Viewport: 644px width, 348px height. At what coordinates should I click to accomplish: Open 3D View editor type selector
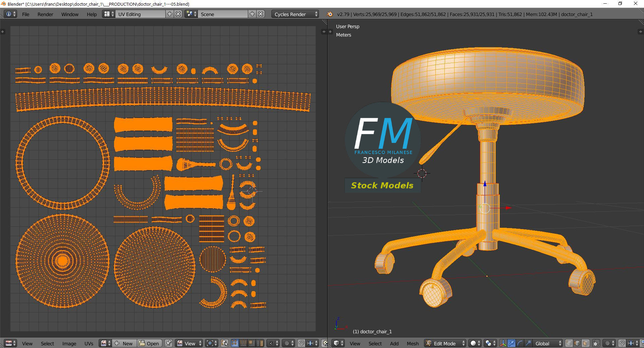coord(338,343)
